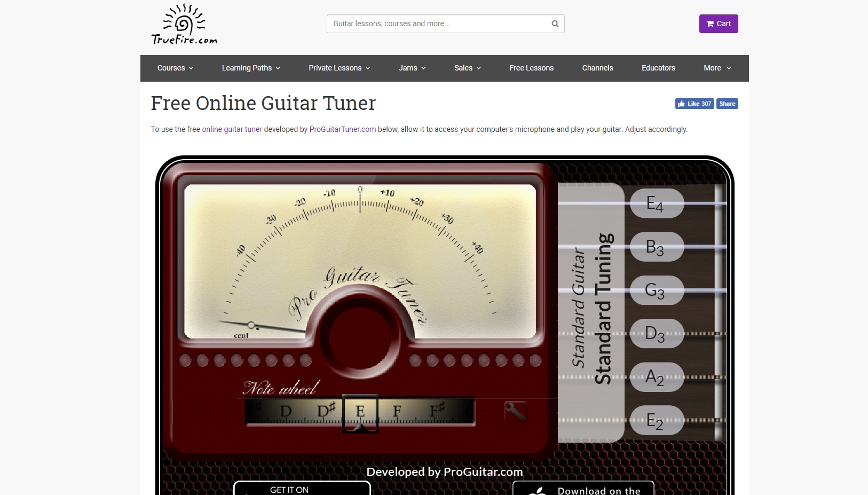Open the Sales dropdown

[468, 68]
